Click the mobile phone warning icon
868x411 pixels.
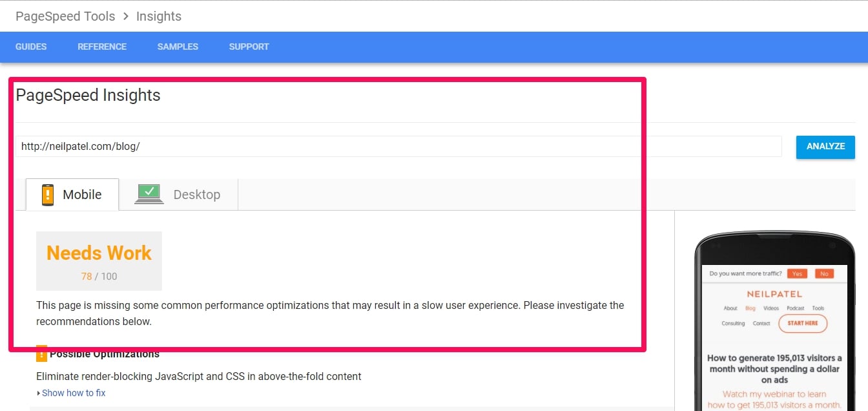click(48, 195)
